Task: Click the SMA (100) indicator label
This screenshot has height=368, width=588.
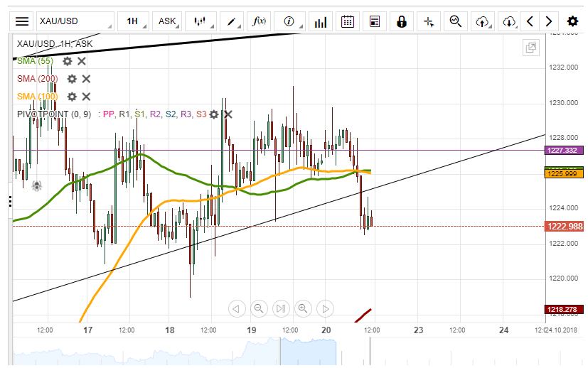Action: pos(38,97)
